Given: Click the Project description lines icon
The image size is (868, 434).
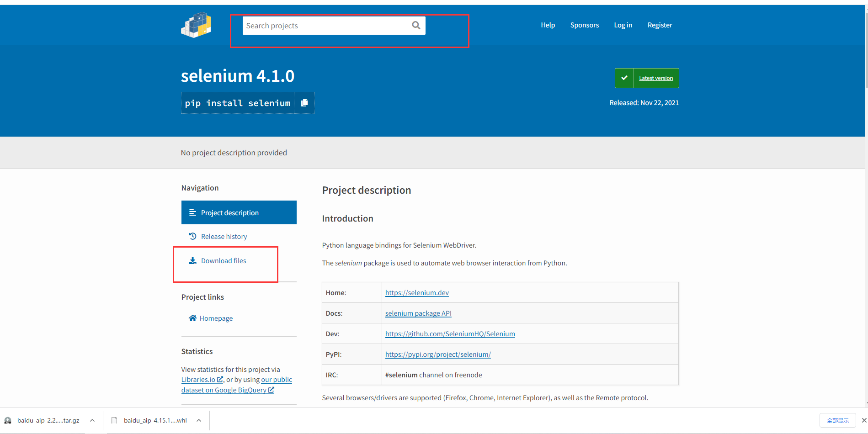Looking at the screenshot, I should click(193, 212).
